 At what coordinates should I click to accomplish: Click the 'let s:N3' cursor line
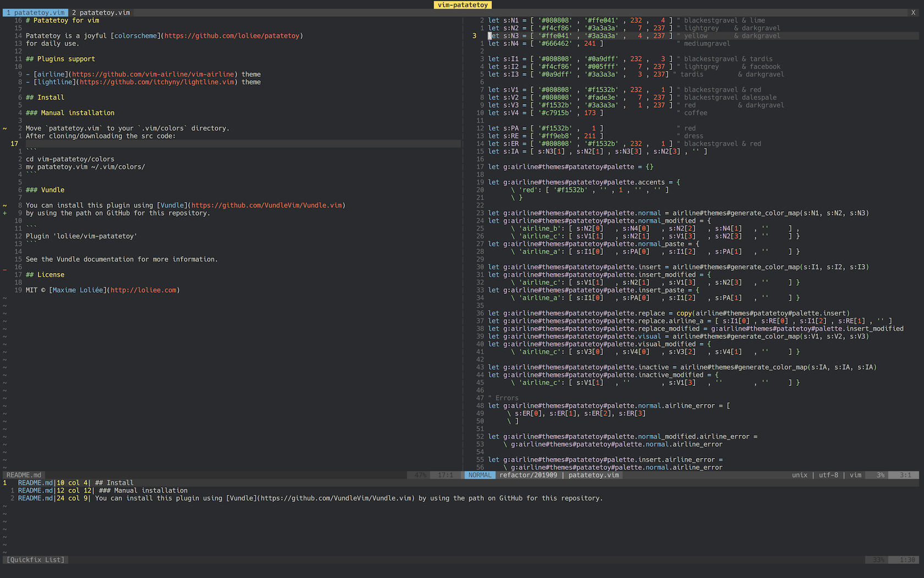pos(634,36)
